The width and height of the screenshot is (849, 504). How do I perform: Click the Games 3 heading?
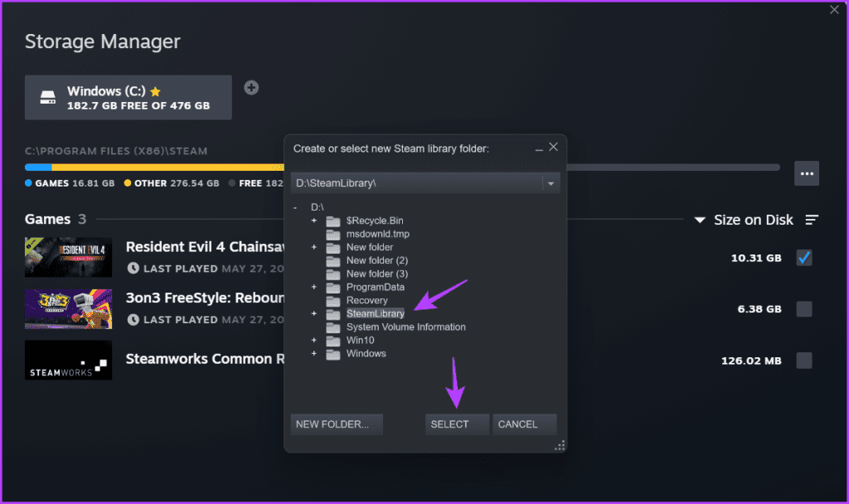[56, 219]
